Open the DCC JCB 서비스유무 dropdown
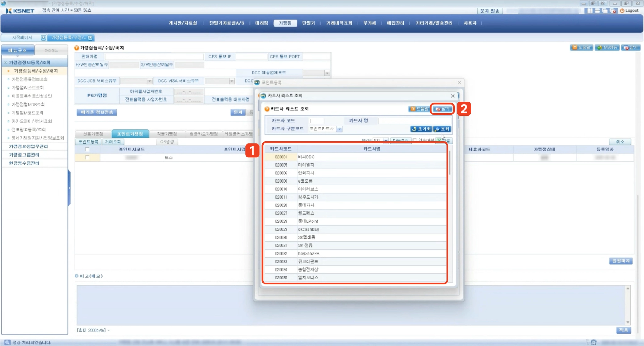The image size is (644, 346). click(x=149, y=81)
